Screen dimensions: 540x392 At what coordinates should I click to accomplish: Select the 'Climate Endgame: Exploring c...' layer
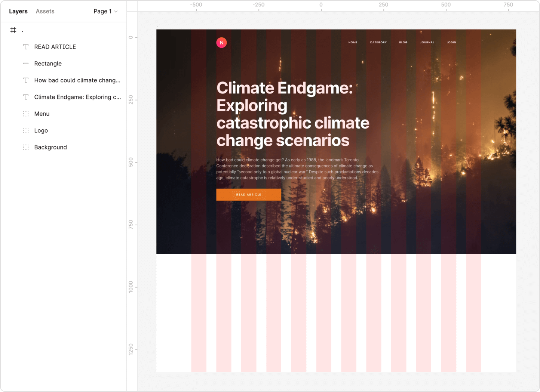coord(78,97)
